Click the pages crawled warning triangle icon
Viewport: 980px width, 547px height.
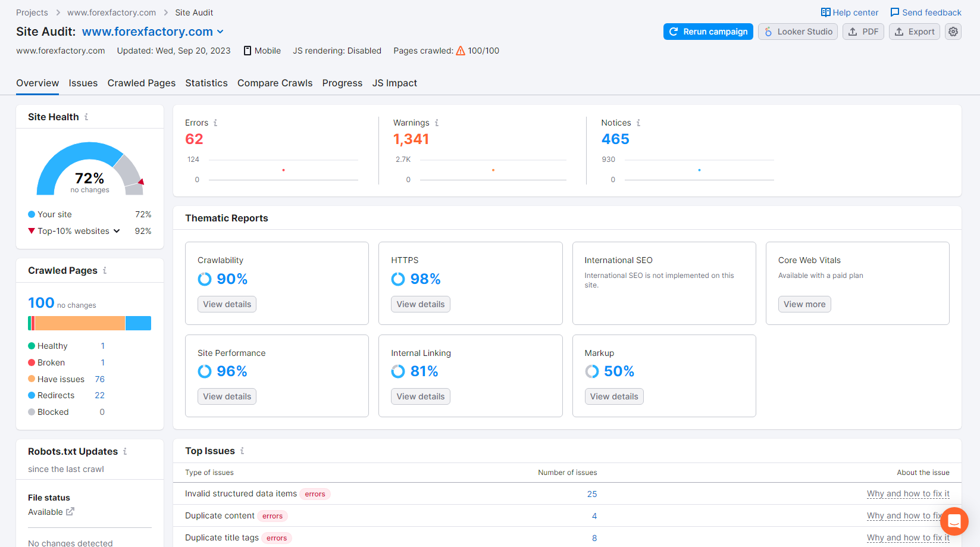[461, 51]
